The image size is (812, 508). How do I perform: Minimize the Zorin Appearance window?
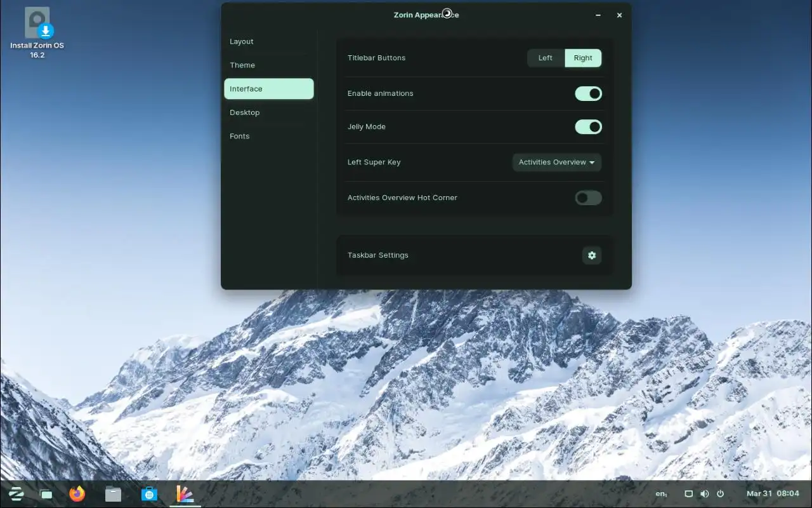[598, 15]
